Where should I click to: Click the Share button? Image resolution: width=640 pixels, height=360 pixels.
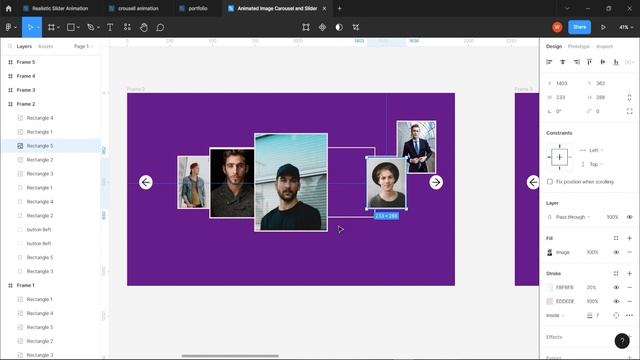pos(579,27)
